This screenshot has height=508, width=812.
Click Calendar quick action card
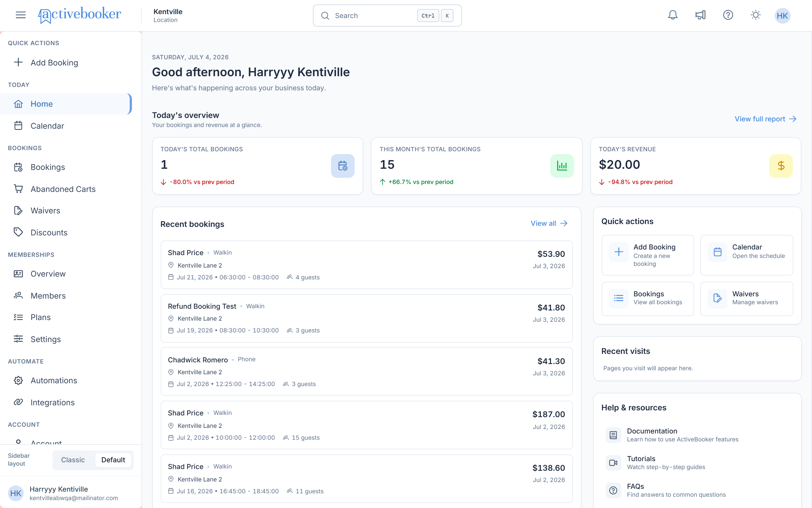click(x=747, y=255)
